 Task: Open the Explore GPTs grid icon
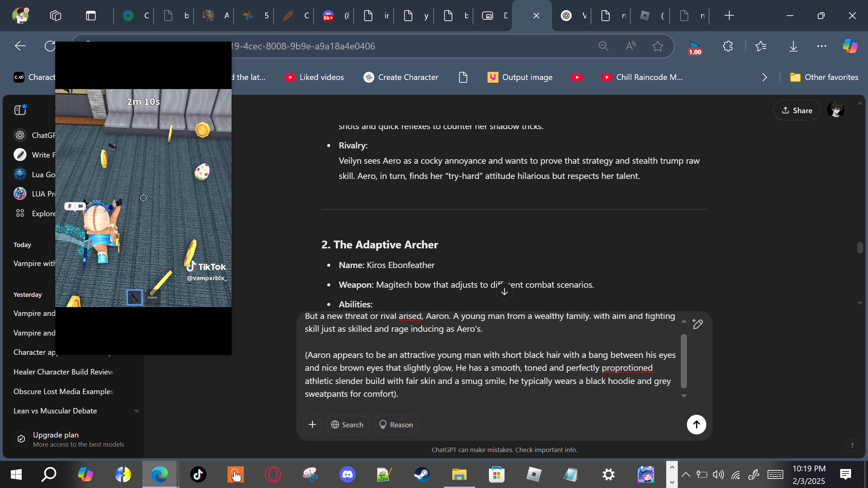tap(20, 213)
